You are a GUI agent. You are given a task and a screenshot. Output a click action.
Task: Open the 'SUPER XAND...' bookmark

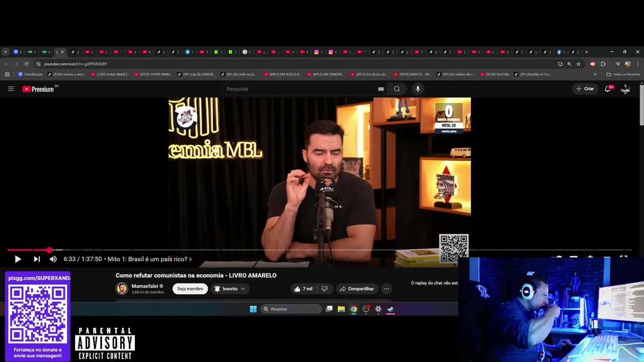(x=153, y=74)
